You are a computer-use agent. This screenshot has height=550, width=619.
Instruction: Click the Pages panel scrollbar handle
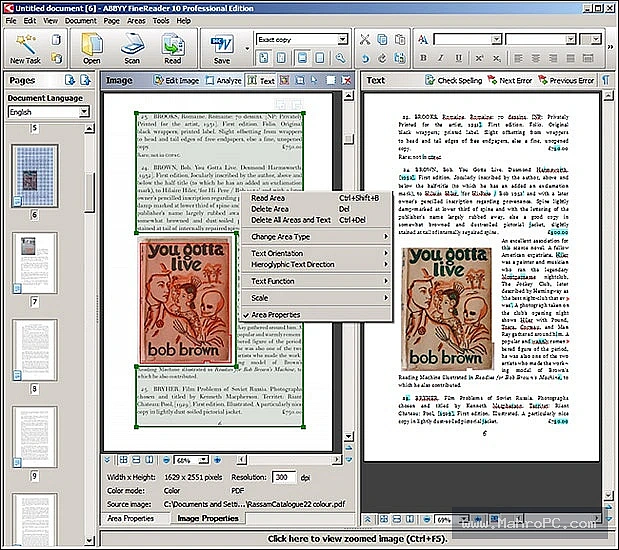90,192
